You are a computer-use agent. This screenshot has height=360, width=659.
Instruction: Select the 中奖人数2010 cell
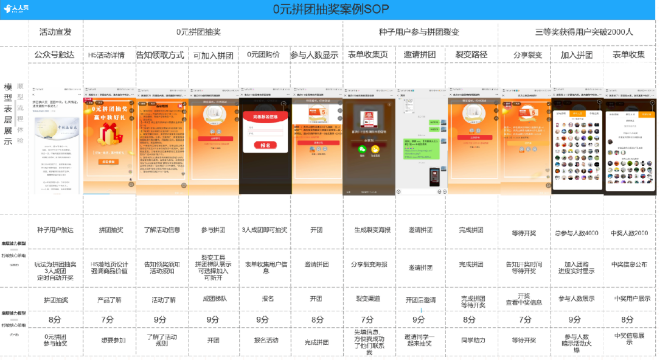click(629, 233)
